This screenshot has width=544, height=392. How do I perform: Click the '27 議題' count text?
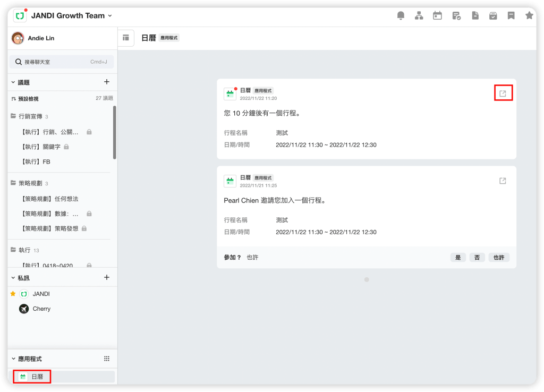(105, 98)
